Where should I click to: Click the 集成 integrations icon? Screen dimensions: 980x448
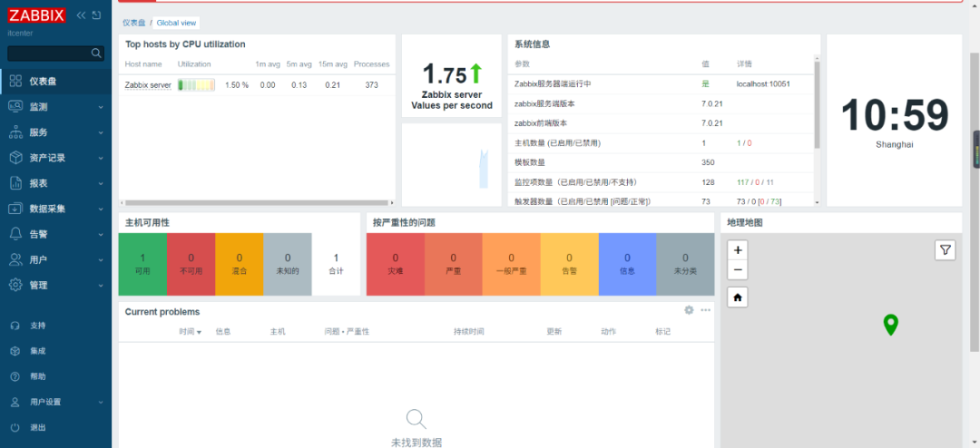(15, 351)
